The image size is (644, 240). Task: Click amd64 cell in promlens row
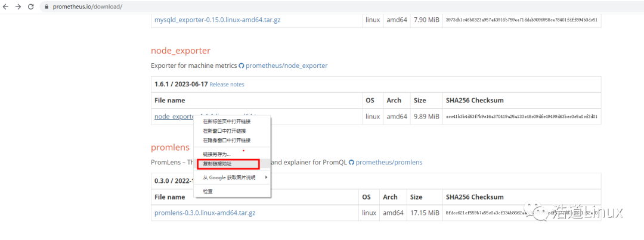(x=393, y=213)
